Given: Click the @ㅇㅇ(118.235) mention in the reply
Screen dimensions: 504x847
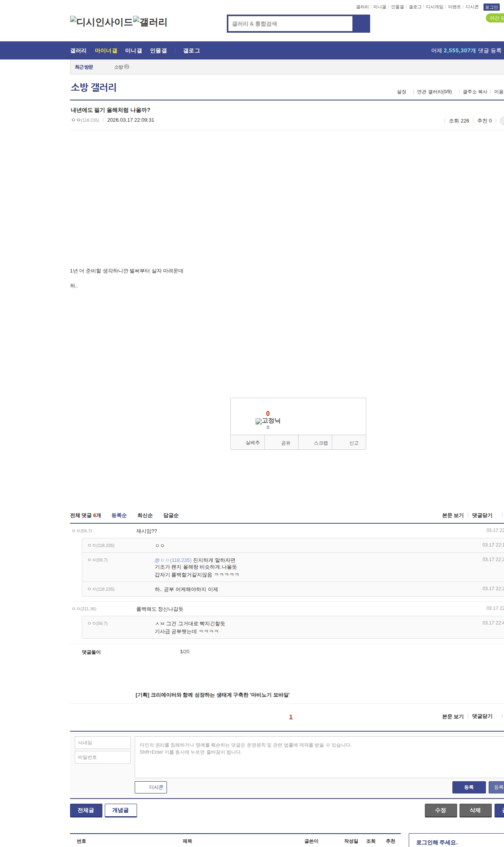Looking at the screenshot, I should [x=173, y=560].
